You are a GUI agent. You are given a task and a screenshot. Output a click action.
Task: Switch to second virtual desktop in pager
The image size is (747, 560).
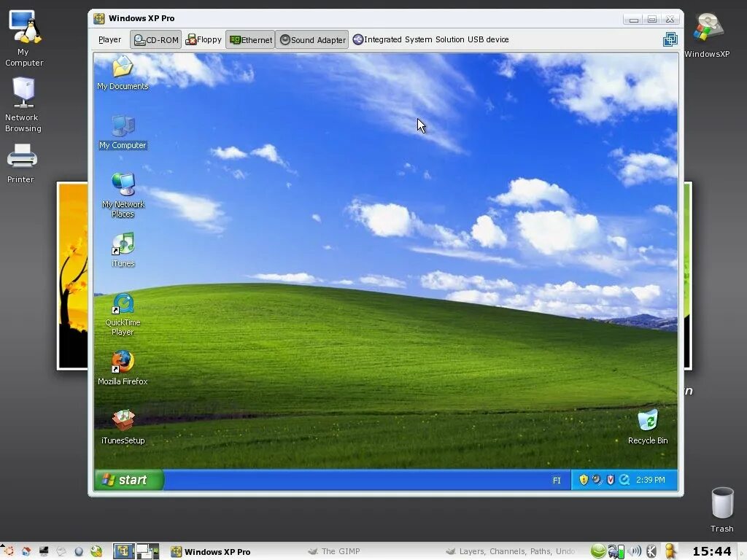tap(147, 551)
